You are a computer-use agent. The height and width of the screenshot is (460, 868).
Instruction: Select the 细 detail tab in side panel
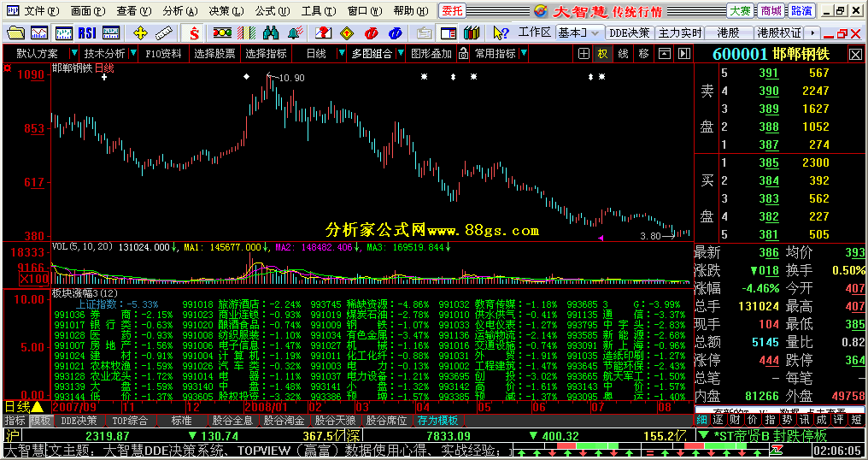pos(701,420)
